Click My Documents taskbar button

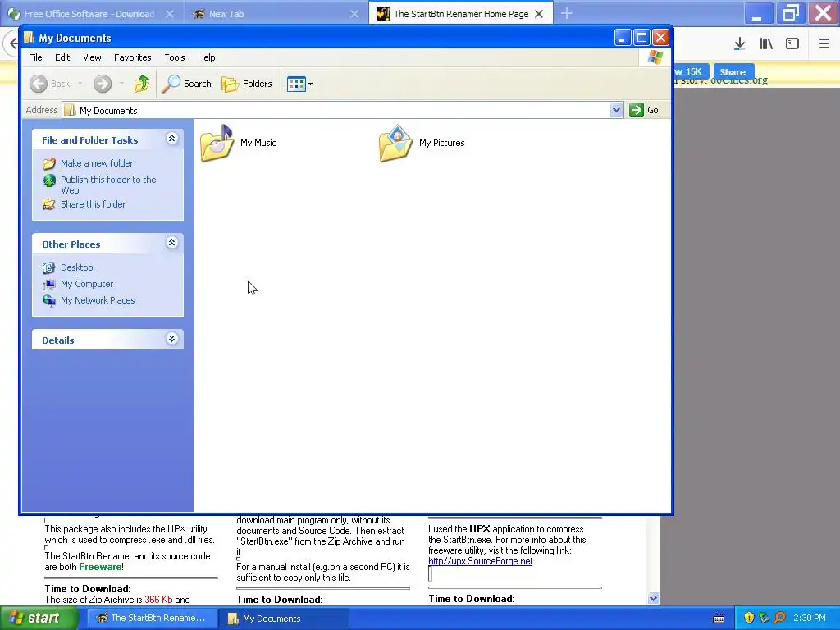pos(284,619)
